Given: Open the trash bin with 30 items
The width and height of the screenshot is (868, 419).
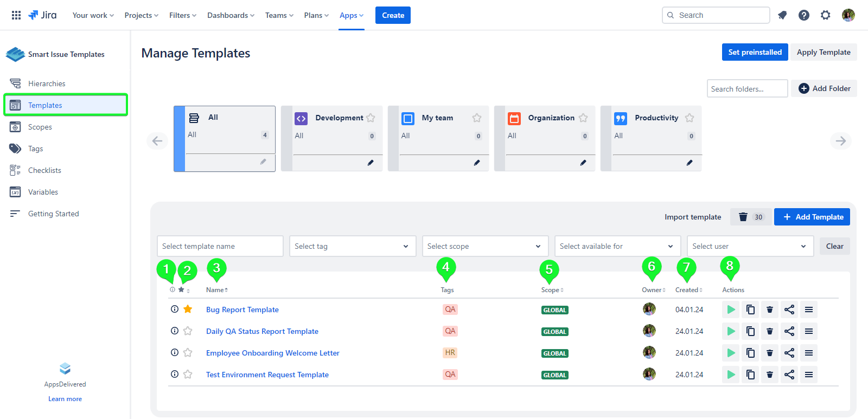Looking at the screenshot, I should 751,217.
